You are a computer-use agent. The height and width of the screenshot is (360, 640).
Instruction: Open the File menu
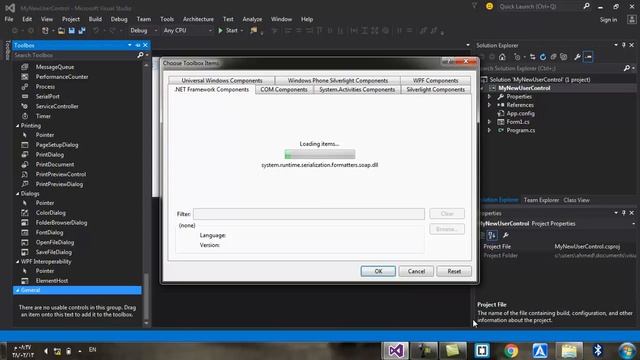coord(9,19)
